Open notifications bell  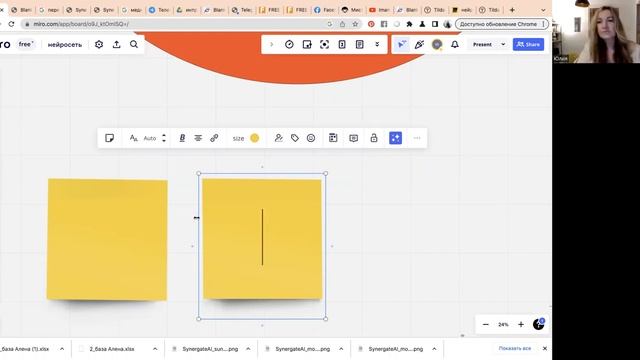455,44
